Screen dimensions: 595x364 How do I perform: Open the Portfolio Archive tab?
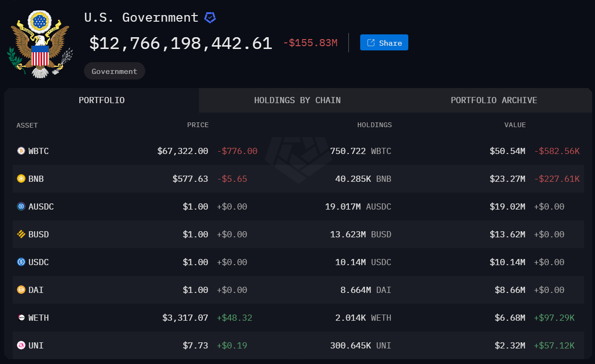[x=494, y=100]
